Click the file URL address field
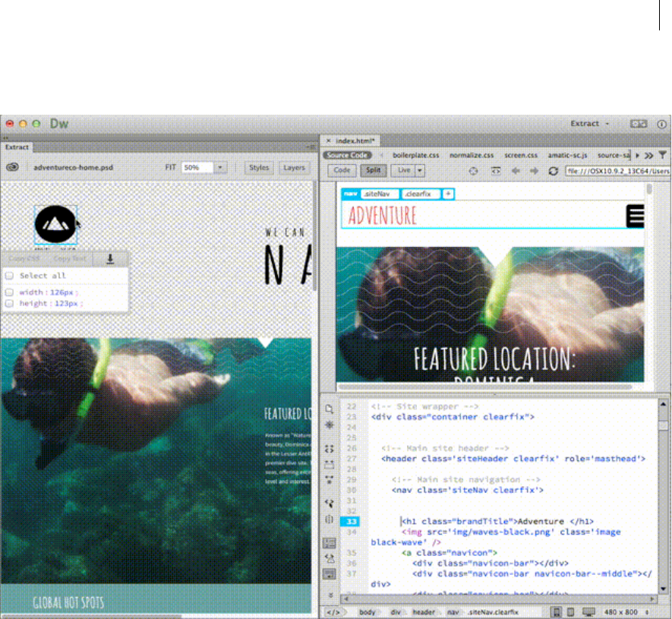This screenshot has height=619, width=672. click(x=618, y=171)
